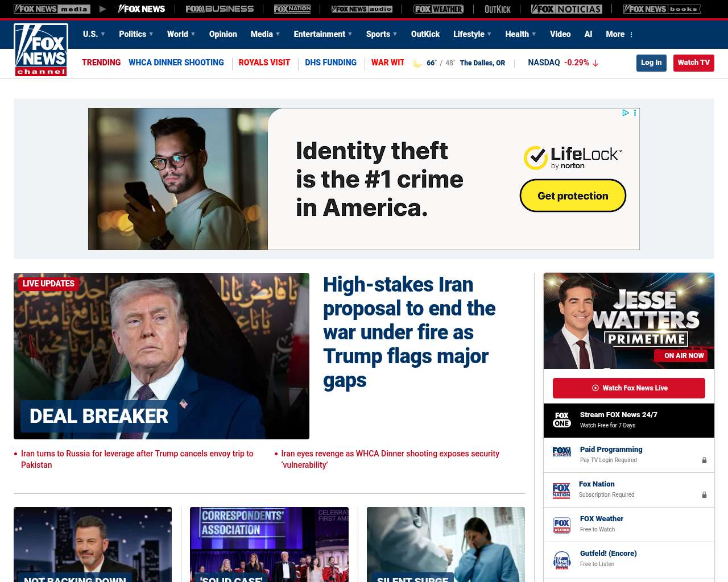Open the Fox Business logo link
The width and height of the screenshot is (728, 582).
220,9
